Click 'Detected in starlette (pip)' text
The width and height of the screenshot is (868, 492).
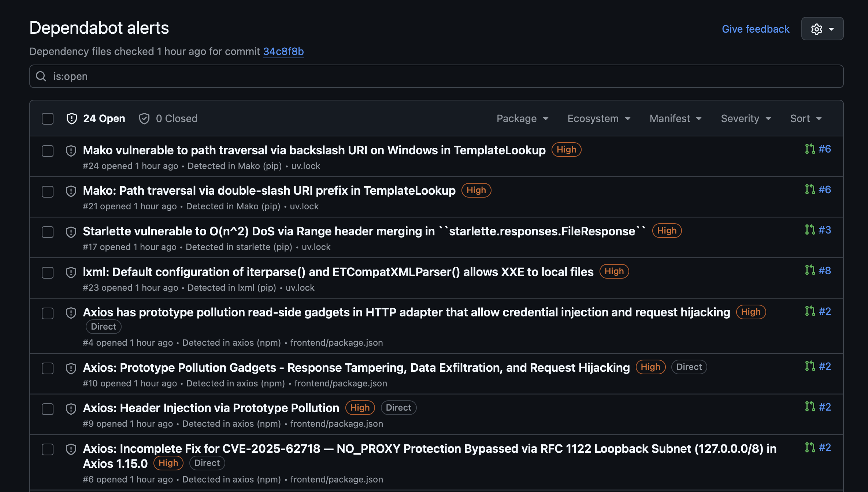point(239,247)
